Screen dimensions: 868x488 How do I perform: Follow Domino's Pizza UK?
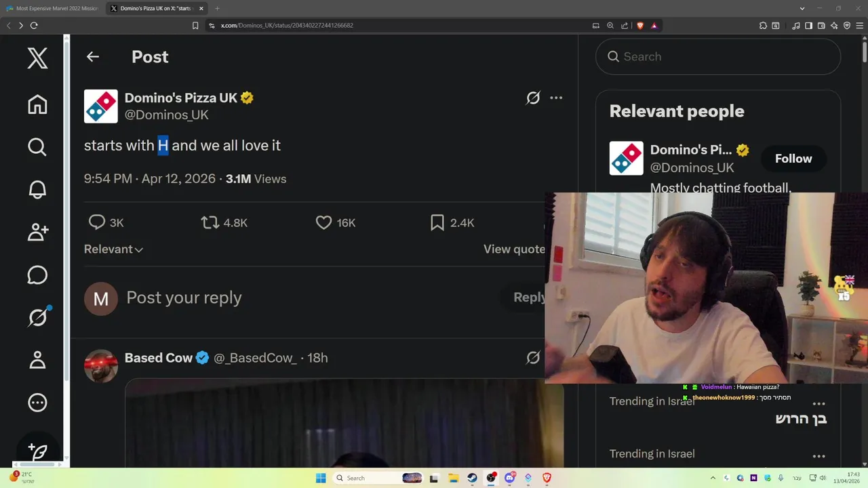click(x=793, y=159)
